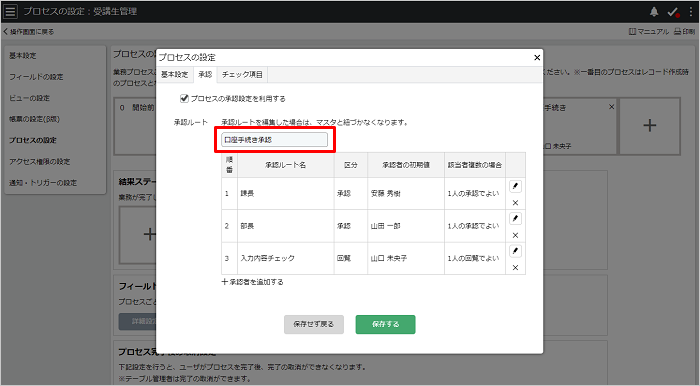The height and width of the screenshot is (386, 700).
Task: Add a new process with plus box
Action: point(650,126)
